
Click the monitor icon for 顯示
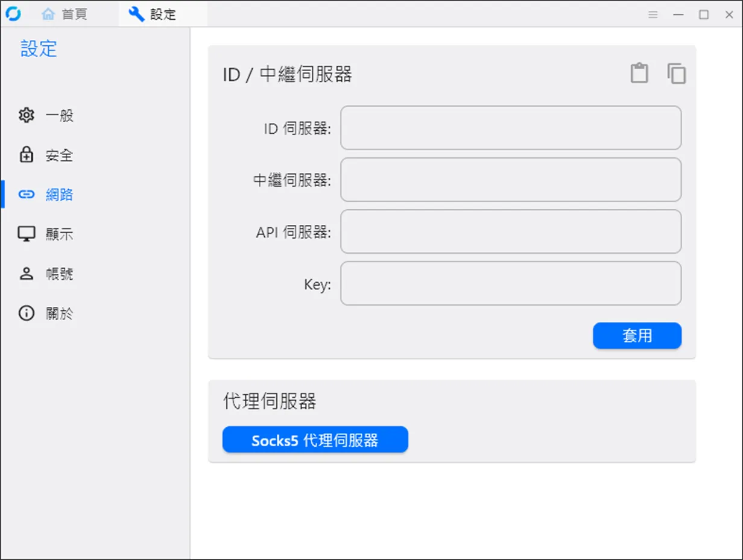[x=27, y=234]
